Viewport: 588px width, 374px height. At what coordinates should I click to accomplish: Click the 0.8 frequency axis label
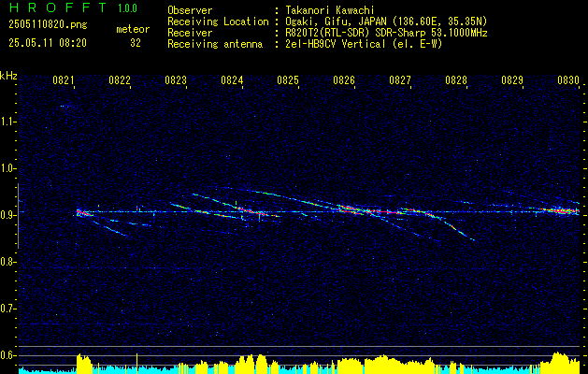pyautogui.click(x=7, y=262)
